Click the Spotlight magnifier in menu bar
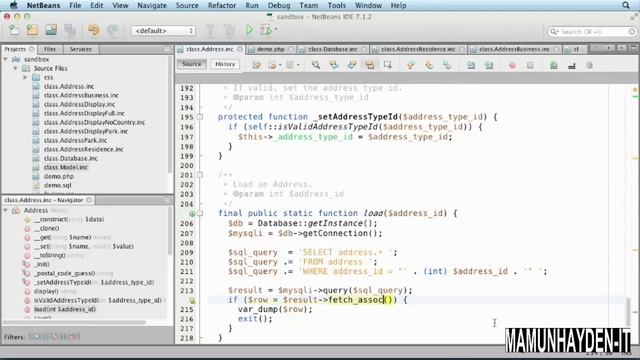Screen dimensions: 640x360 [x=626, y=5]
